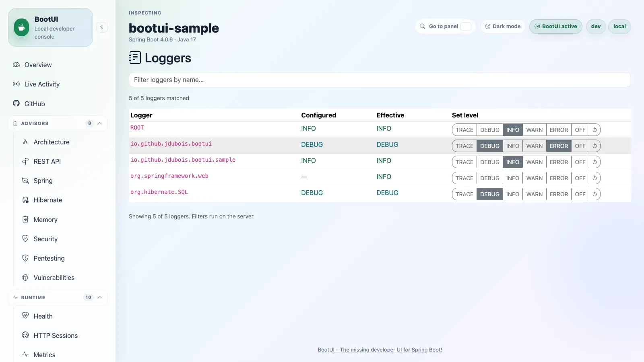Collapse the Advisors section chevron
This screenshot has width=644, height=362.
pyautogui.click(x=100, y=123)
